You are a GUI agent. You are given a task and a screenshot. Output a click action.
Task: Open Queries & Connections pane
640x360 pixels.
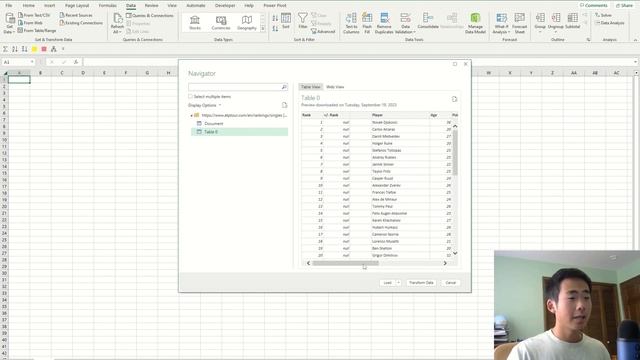[150, 16]
